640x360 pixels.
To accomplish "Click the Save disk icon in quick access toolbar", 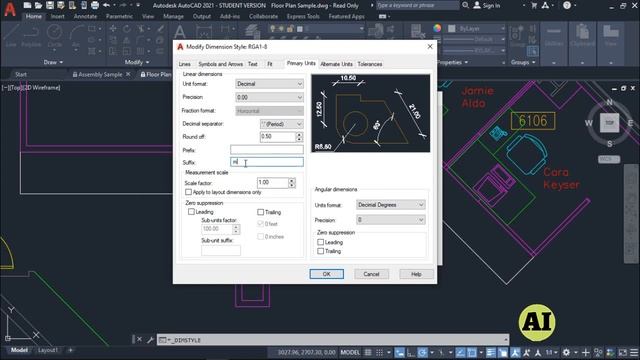I will [x=50, y=5].
